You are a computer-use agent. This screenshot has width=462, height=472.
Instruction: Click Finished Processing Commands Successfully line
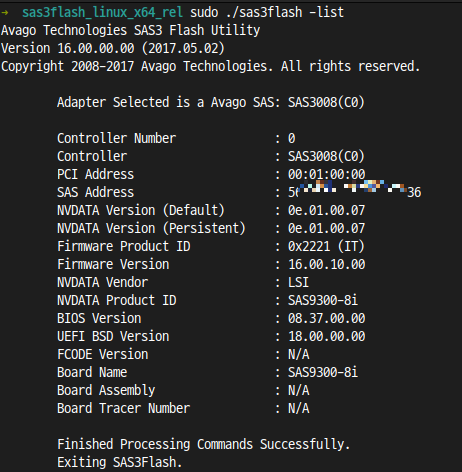pos(204,444)
